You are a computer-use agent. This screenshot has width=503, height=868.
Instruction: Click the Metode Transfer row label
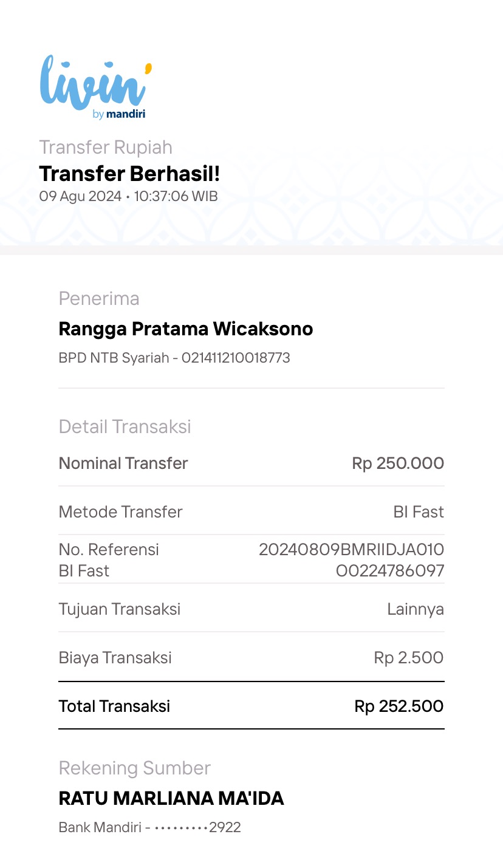(x=120, y=511)
